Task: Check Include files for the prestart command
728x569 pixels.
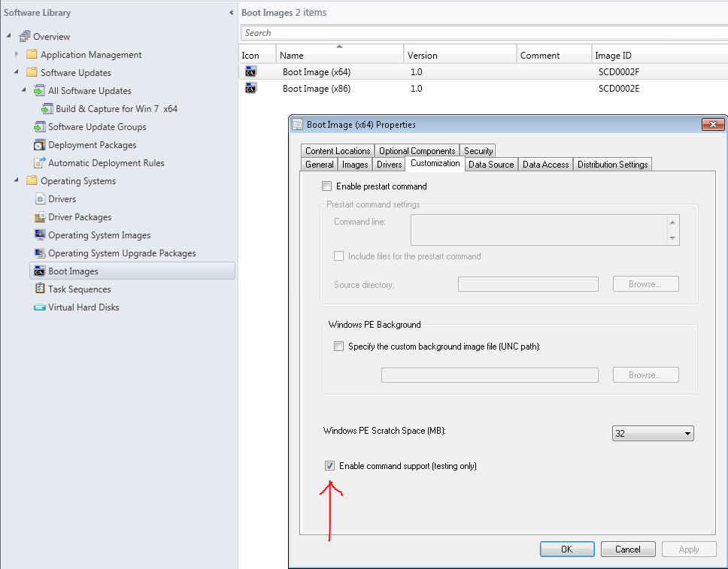Action: [x=339, y=256]
